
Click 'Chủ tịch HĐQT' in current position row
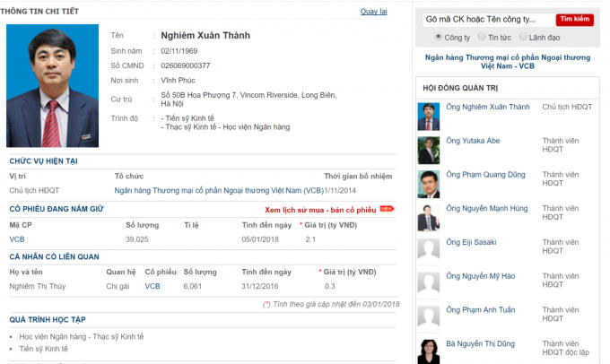pyautogui.click(x=34, y=191)
